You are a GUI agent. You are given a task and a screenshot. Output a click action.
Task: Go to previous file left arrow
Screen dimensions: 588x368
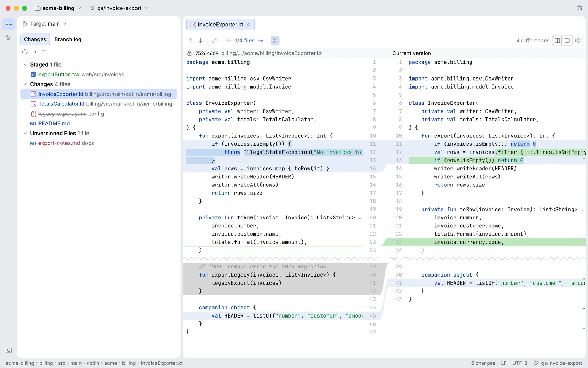tap(229, 41)
